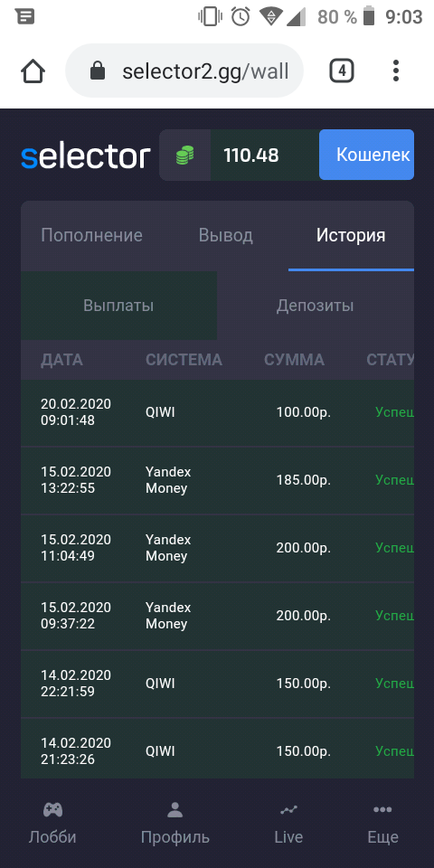Tap the selector2.gg/wall address field
This screenshot has width=434, height=868.
[x=184, y=71]
